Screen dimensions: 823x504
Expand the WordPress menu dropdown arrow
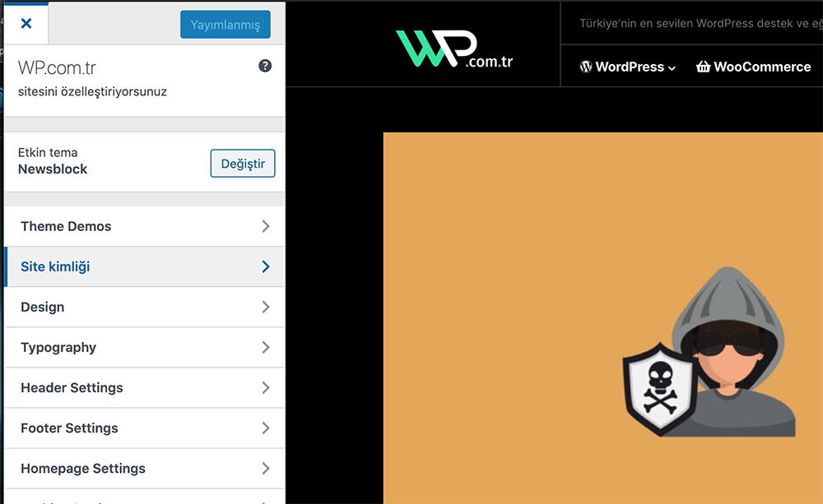(x=672, y=68)
